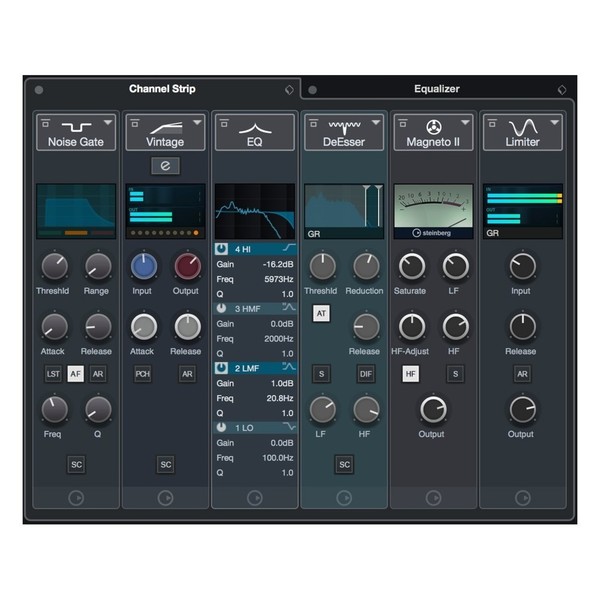Viewport: 600px width, 600px height.
Task: Click the 4 HI Gain value -16.2dB
Action: (278, 264)
